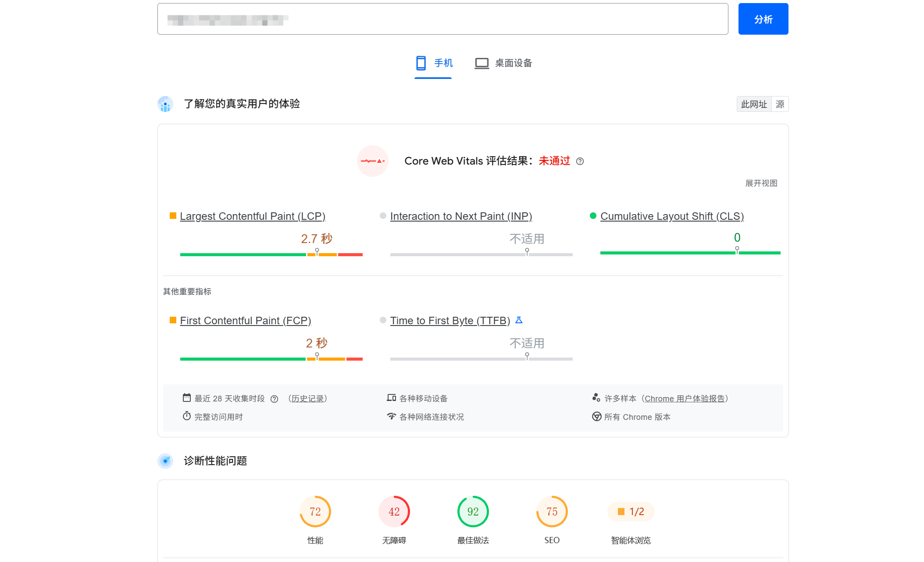Click the Chrome icon beside 所有 Chrome 版本
The width and height of the screenshot is (924, 562).
coord(596,416)
